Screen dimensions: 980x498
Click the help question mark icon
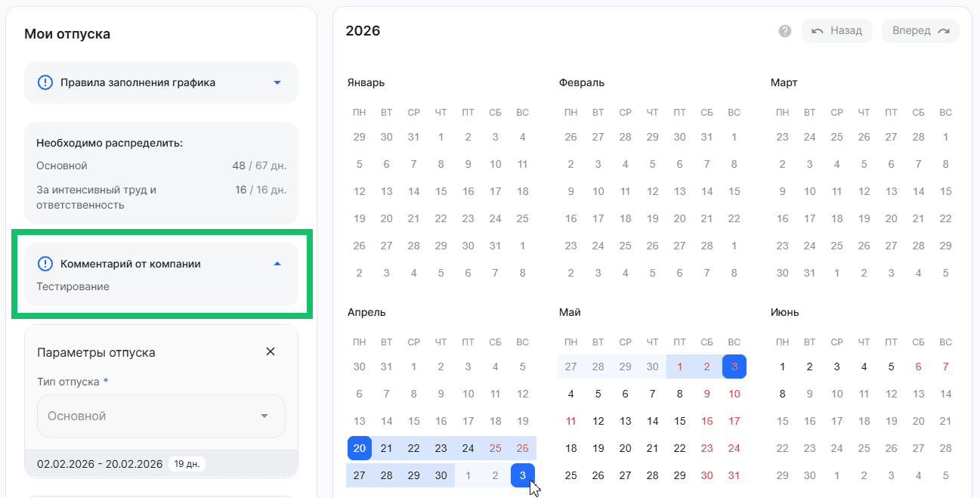pyautogui.click(x=785, y=31)
